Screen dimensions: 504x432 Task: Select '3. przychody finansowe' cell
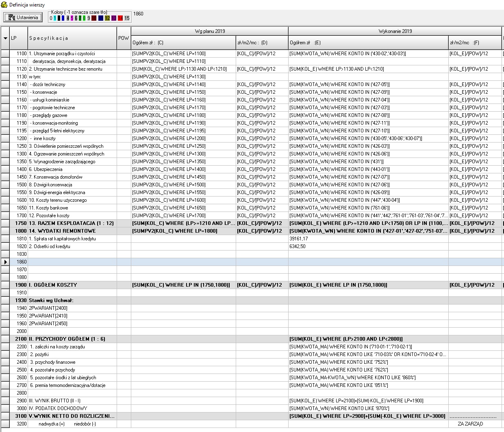pos(72,362)
